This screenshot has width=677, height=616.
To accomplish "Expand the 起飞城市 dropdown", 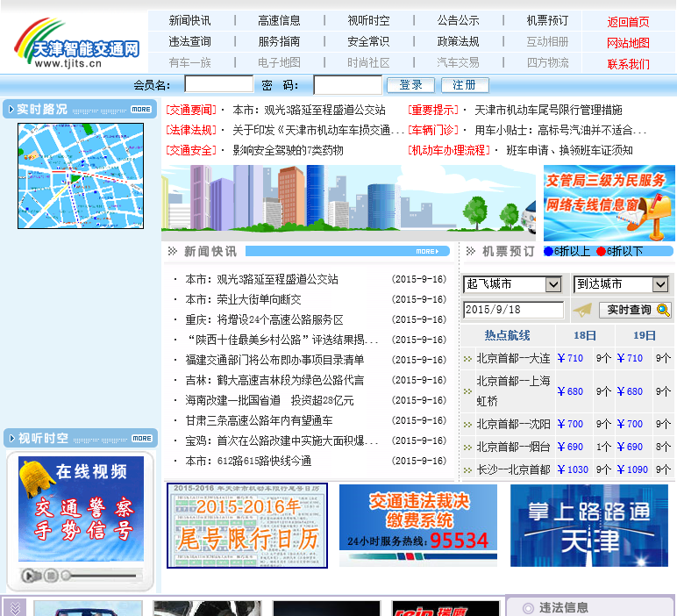I will click(x=512, y=284).
